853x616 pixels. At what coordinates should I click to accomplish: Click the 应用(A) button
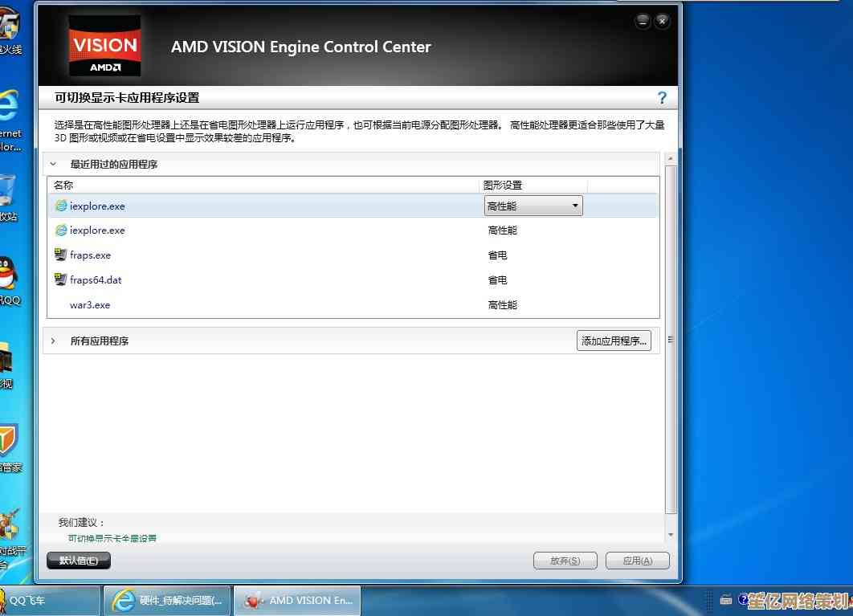[637, 561]
